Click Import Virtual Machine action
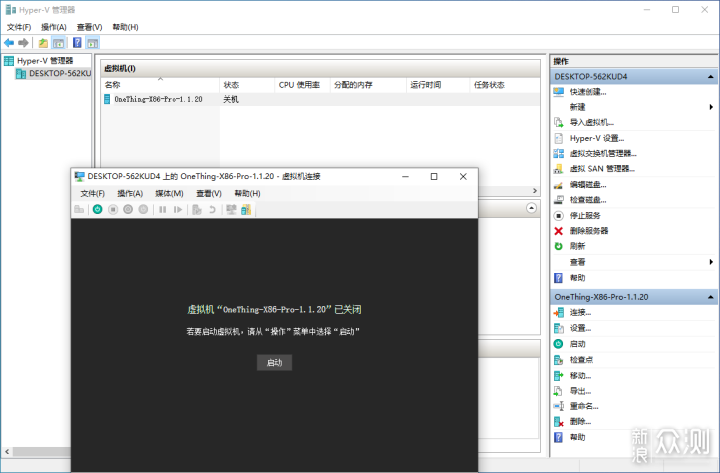 [591, 122]
